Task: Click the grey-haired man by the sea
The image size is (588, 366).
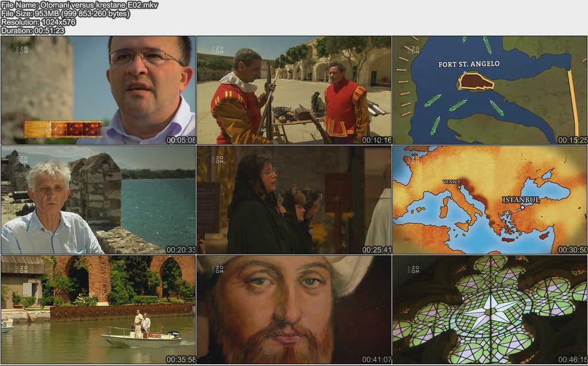Action: tap(98, 200)
